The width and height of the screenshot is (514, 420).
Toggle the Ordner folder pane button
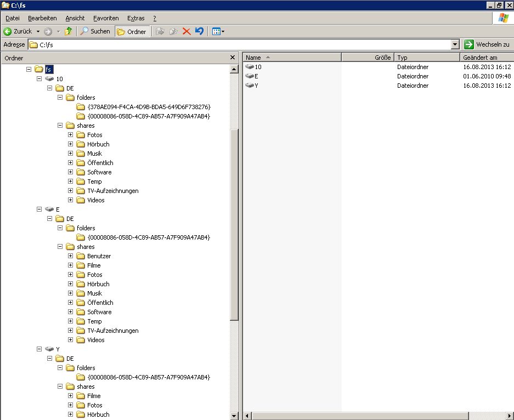point(132,31)
